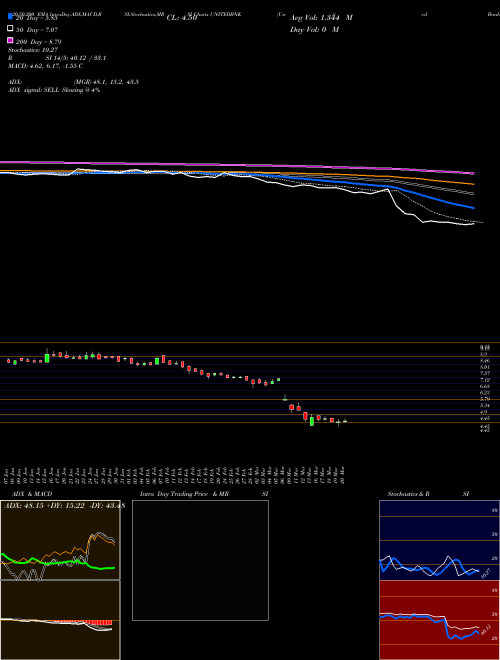Viewport: 500px width, 660px height.
Task: Click the ADX line chart panel
Action: pos(60,540)
